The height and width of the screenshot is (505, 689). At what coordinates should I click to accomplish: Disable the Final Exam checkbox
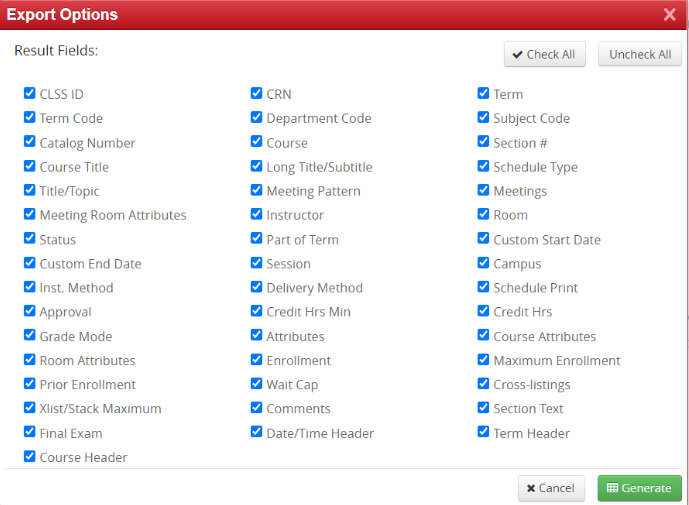click(x=30, y=433)
